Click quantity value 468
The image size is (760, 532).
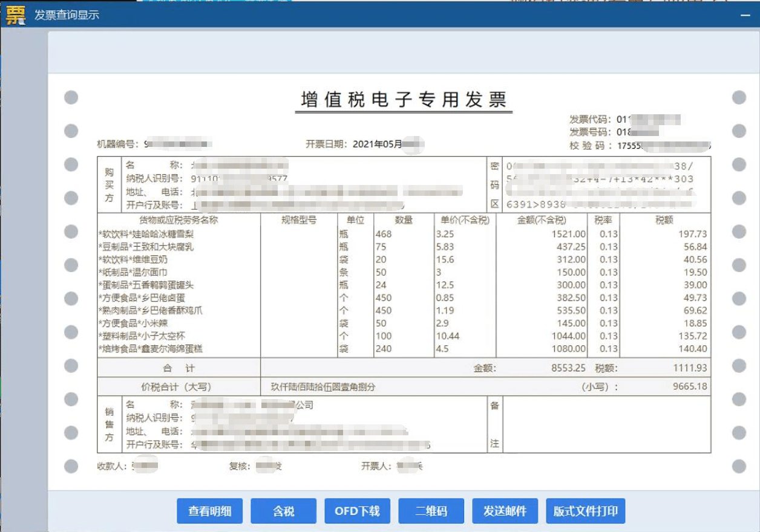click(x=384, y=234)
